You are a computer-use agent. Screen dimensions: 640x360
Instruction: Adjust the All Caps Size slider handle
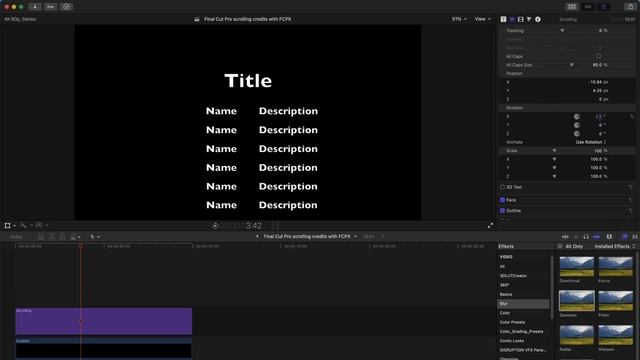pyautogui.click(x=571, y=65)
